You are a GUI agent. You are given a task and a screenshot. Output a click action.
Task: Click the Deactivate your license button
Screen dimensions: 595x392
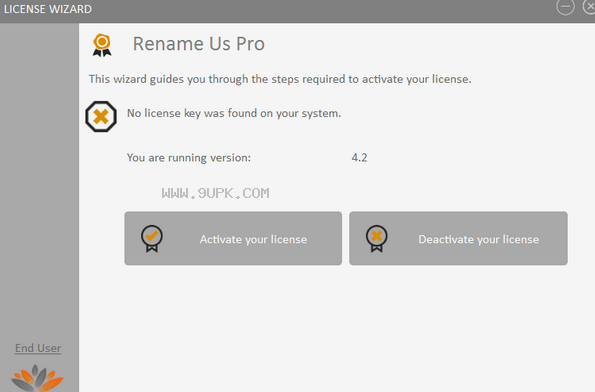458,238
